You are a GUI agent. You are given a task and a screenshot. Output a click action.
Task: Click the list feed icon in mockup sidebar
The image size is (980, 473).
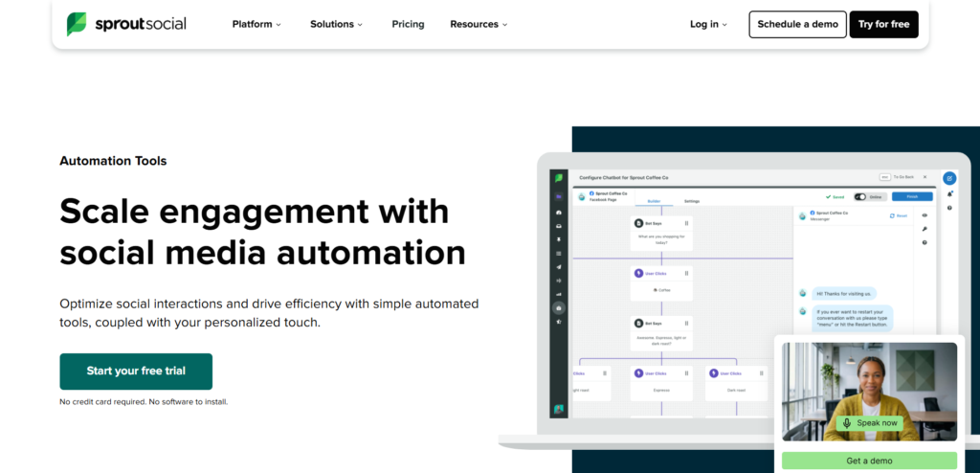click(x=559, y=254)
